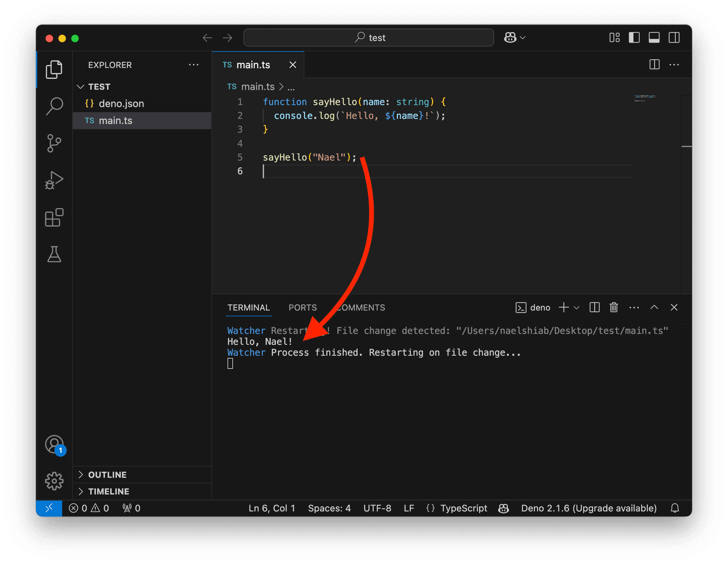This screenshot has height=564, width=728.
Task: Open Copilot status in status bar
Action: pyautogui.click(x=503, y=508)
